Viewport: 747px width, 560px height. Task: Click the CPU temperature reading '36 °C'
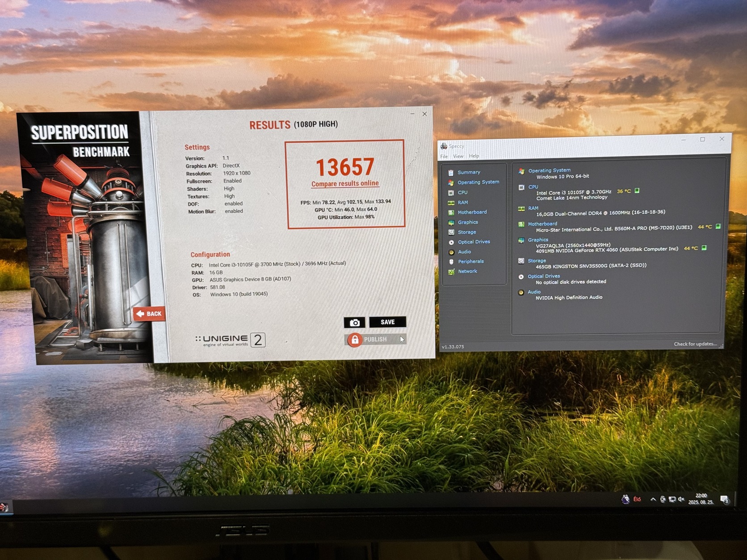(624, 191)
